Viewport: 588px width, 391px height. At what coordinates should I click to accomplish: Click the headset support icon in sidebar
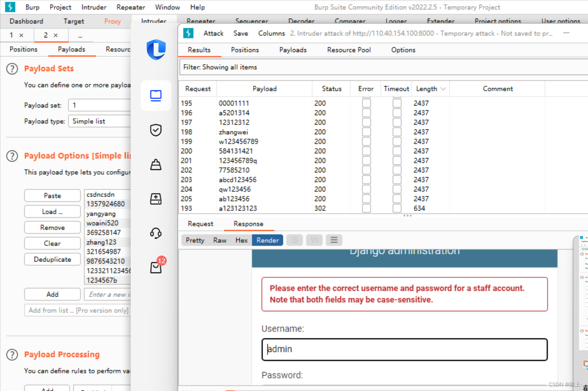(x=156, y=233)
